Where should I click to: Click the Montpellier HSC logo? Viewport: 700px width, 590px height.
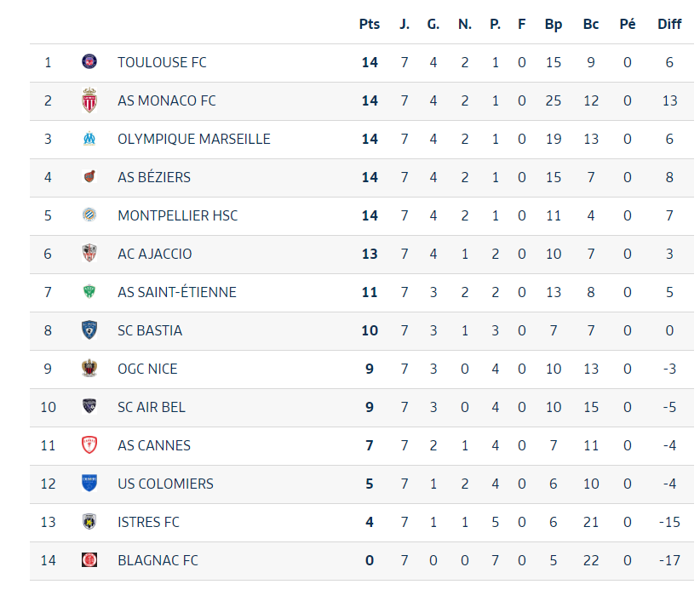click(89, 215)
